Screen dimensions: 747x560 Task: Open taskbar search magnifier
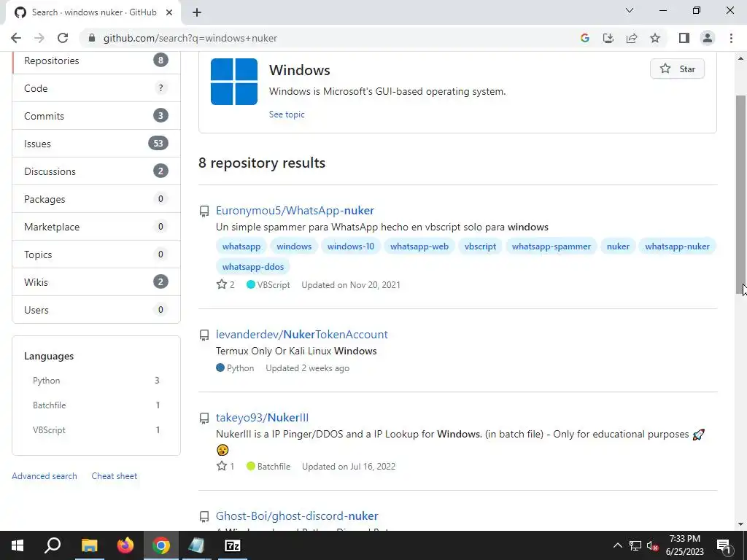(53, 545)
